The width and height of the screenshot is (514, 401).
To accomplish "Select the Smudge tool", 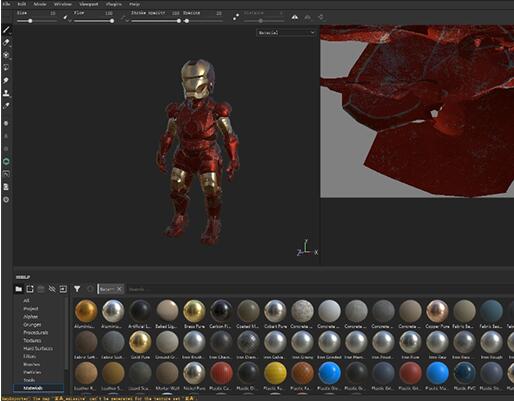I will 6,80.
